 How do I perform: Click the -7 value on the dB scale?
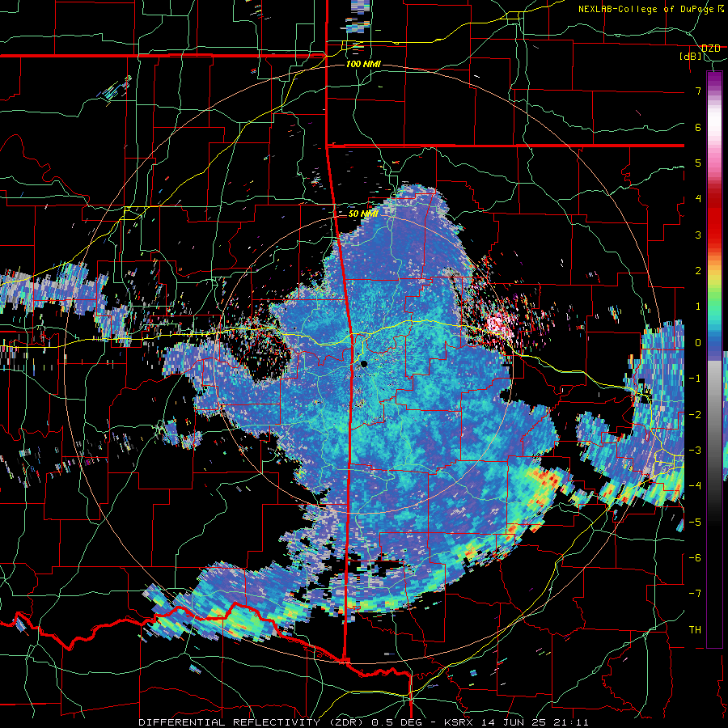(x=695, y=594)
